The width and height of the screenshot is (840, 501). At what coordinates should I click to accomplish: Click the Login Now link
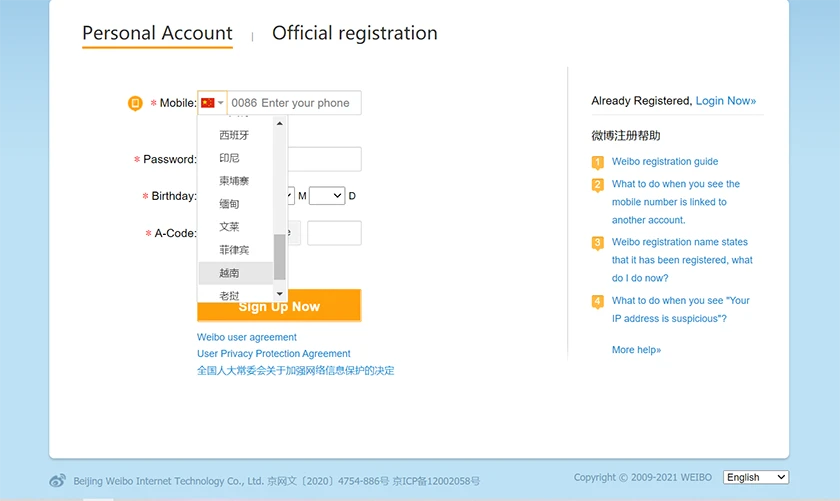726,101
